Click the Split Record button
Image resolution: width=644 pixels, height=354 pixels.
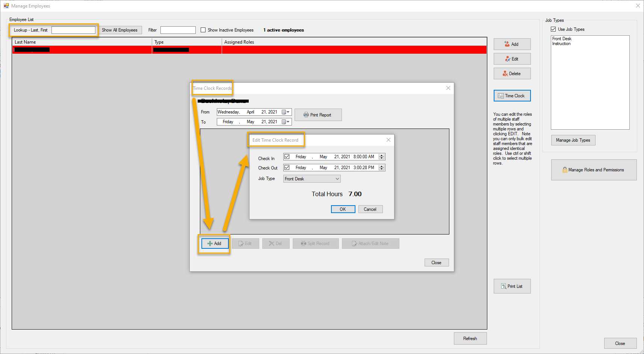click(x=316, y=244)
